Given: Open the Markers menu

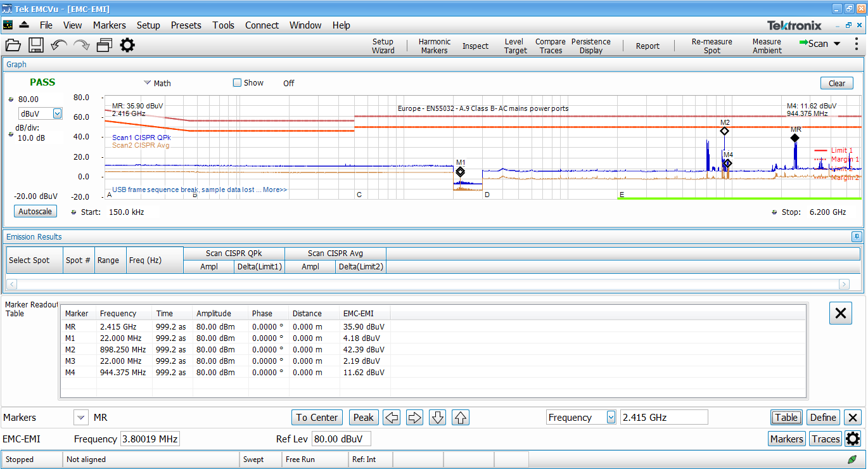Looking at the screenshot, I should (109, 25).
